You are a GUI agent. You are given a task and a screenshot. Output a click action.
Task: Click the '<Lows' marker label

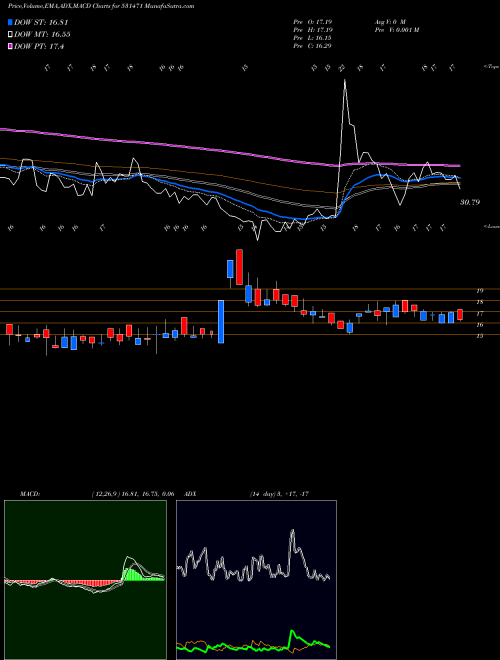492,226
